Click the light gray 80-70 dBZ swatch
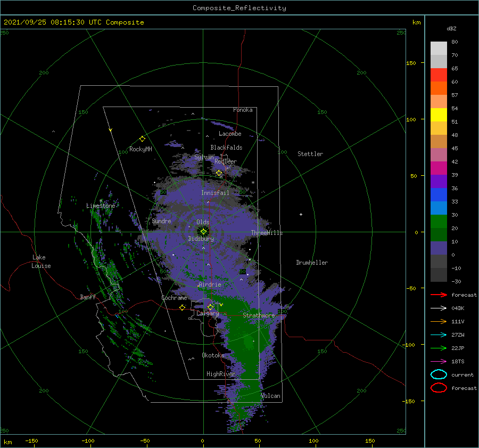479x448 pixels. (x=439, y=48)
